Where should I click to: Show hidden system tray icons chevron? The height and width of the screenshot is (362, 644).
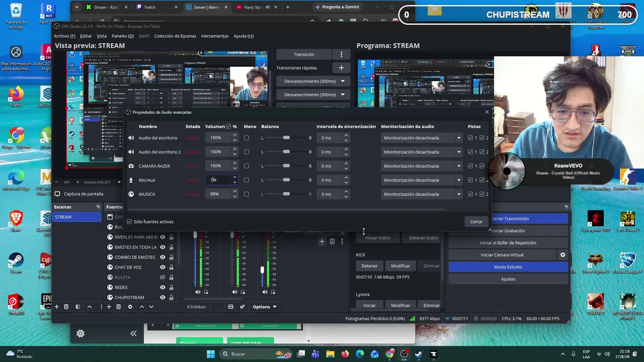562,354
